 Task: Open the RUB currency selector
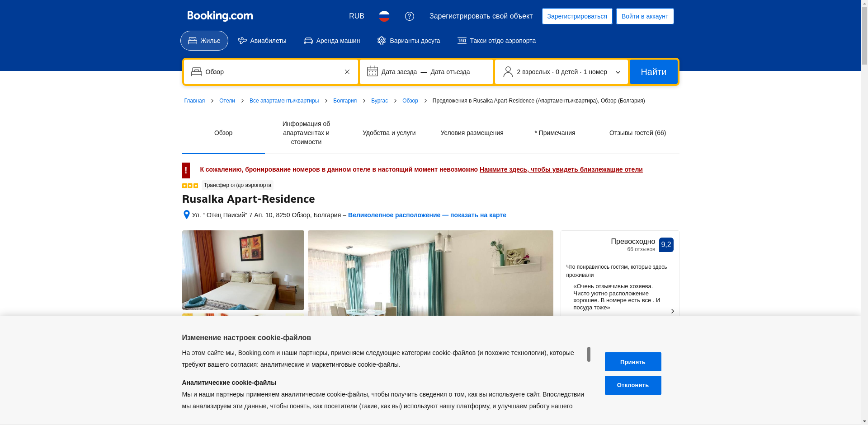356,16
